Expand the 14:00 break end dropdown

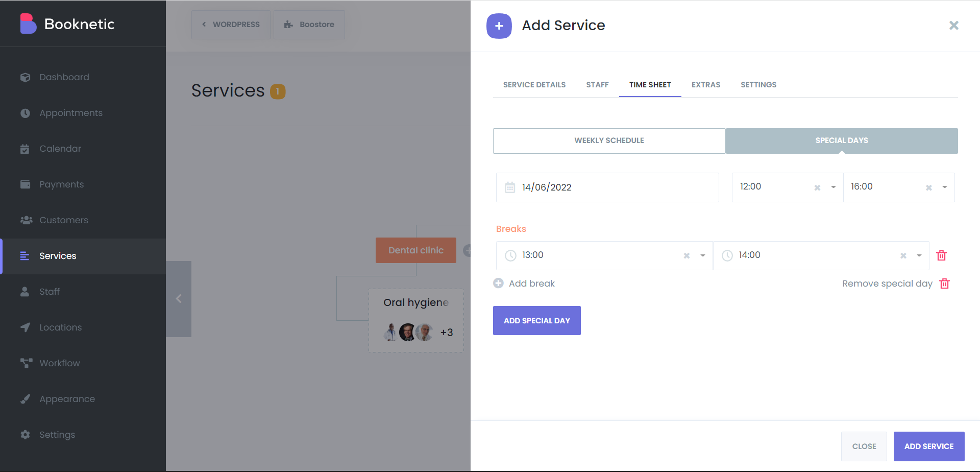[x=919, y=255]
